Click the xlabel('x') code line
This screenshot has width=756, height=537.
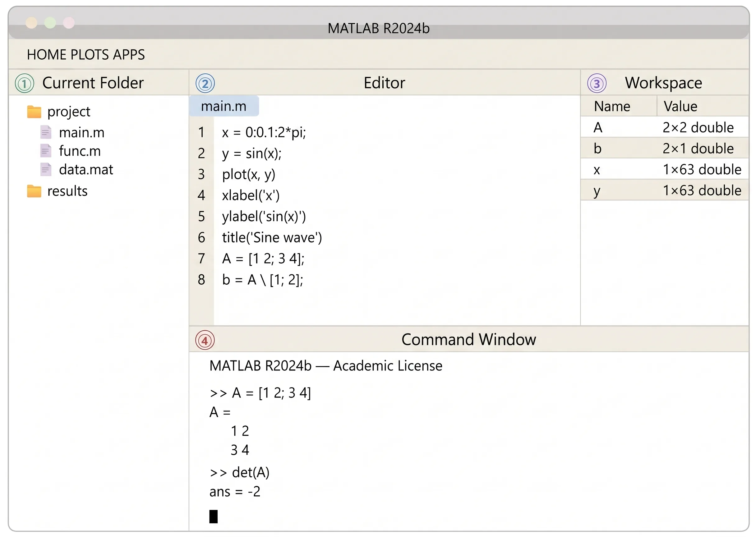(251, 195)
